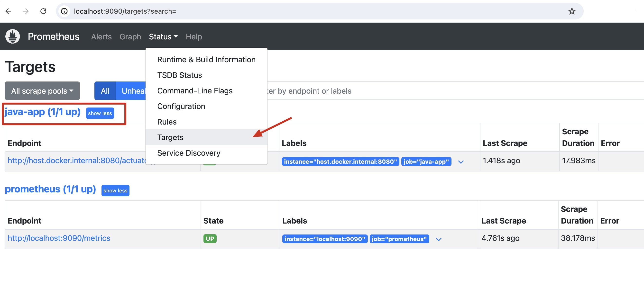Open TSDB Status menu entry
644x288 pixels.
[x=179, y=75]
